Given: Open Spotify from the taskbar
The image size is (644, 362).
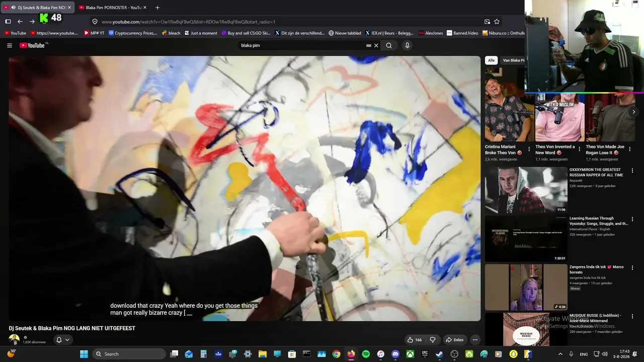Looking at the screenshot, I should (366, 354).
